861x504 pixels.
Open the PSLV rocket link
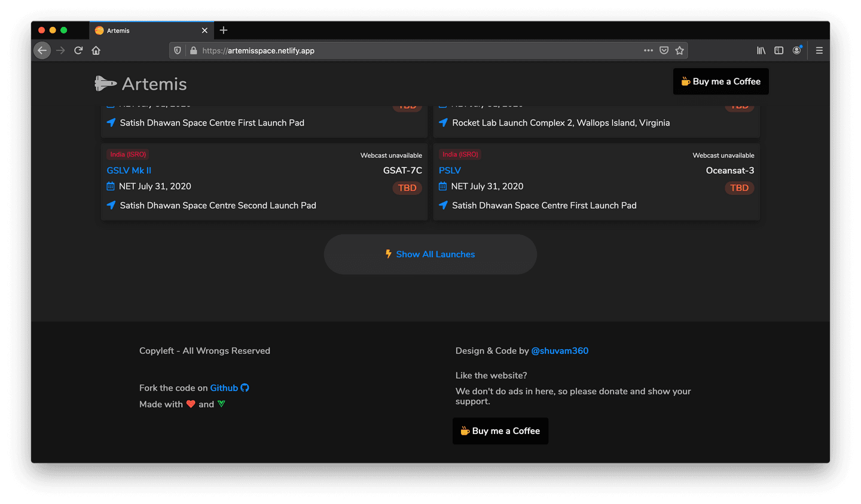tap(450, 170)
